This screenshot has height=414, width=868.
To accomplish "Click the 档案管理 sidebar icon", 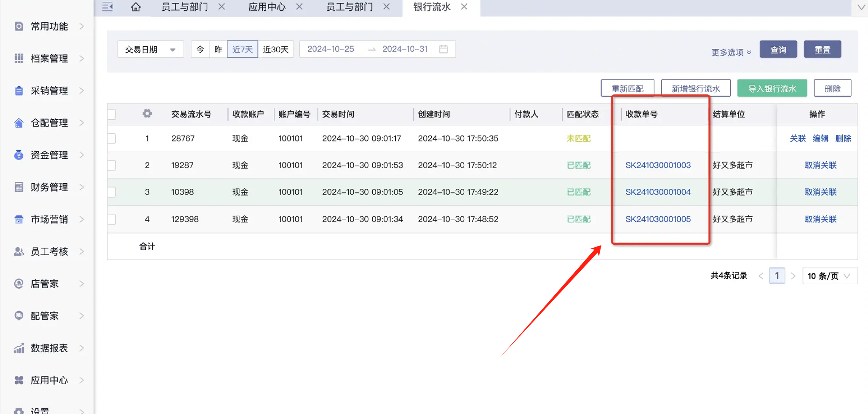I will [19, 59].
